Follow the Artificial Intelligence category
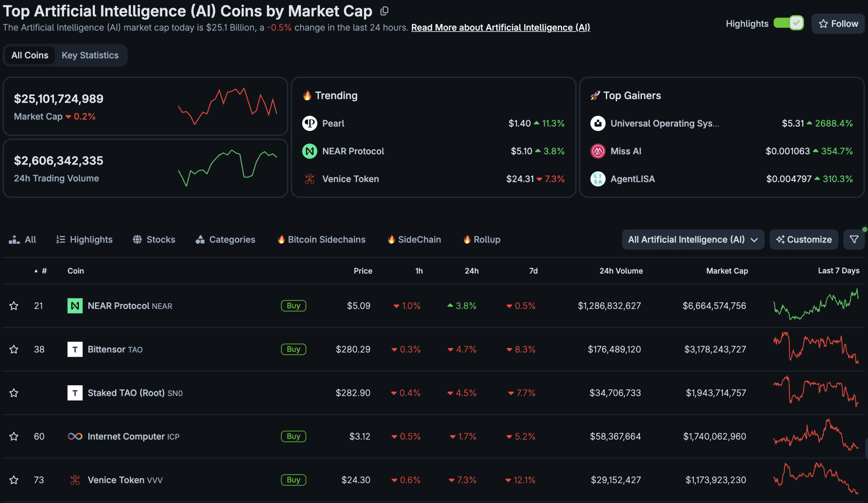Image resolution: width=868 pixels, height=503 pixels. [838, 23]
